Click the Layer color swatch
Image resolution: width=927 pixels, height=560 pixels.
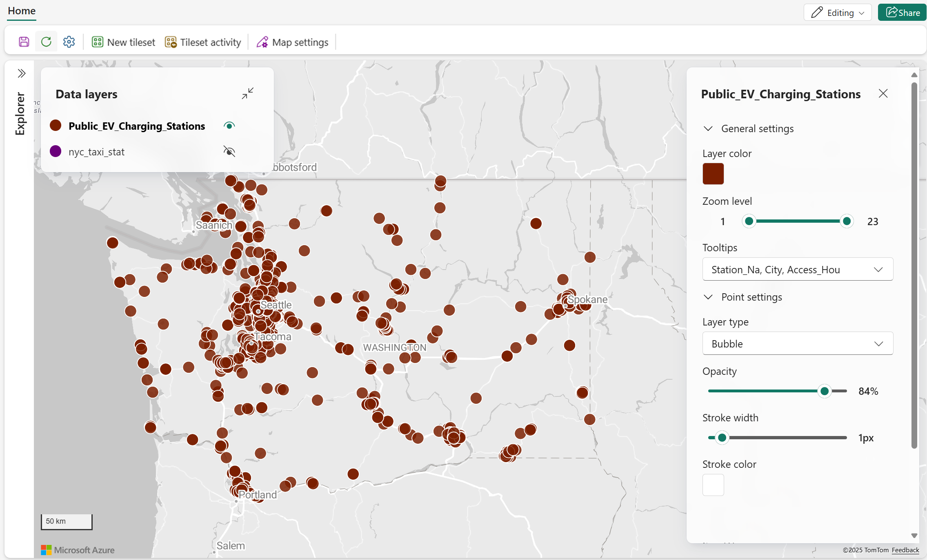713,174
